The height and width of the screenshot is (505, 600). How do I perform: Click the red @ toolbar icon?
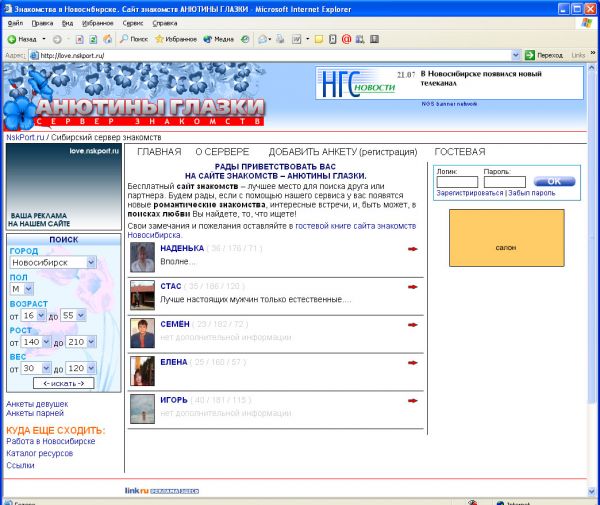(346, 39)
